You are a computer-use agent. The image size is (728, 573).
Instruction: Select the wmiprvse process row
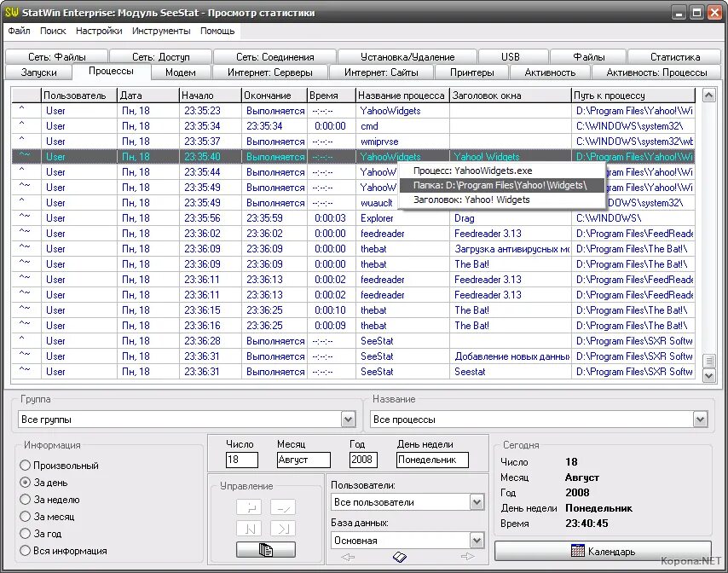pos(353,142)
